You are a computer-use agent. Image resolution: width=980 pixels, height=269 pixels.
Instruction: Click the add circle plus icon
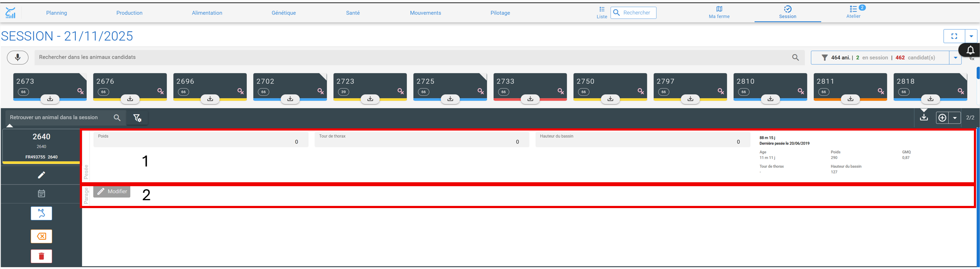tap(942, 118)
